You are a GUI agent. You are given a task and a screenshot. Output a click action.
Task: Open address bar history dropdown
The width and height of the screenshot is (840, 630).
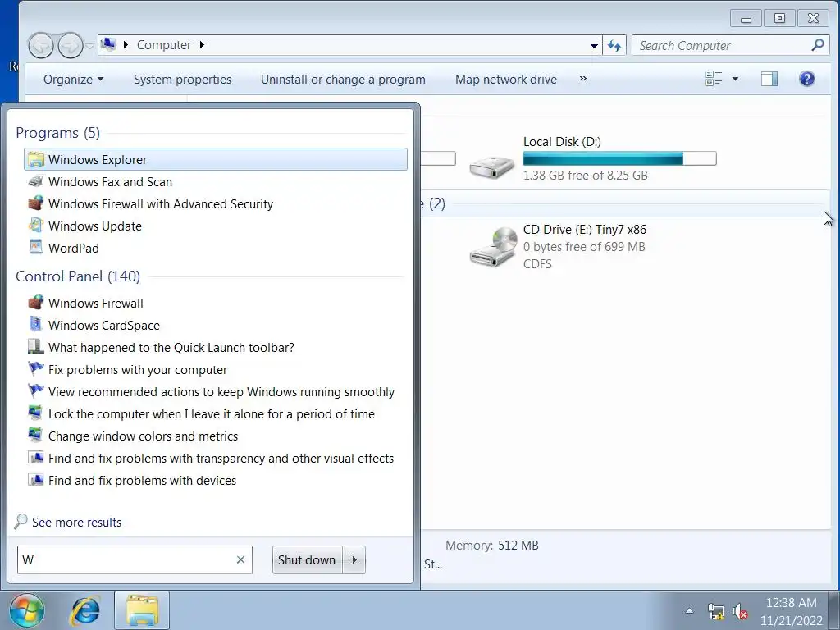594,46
